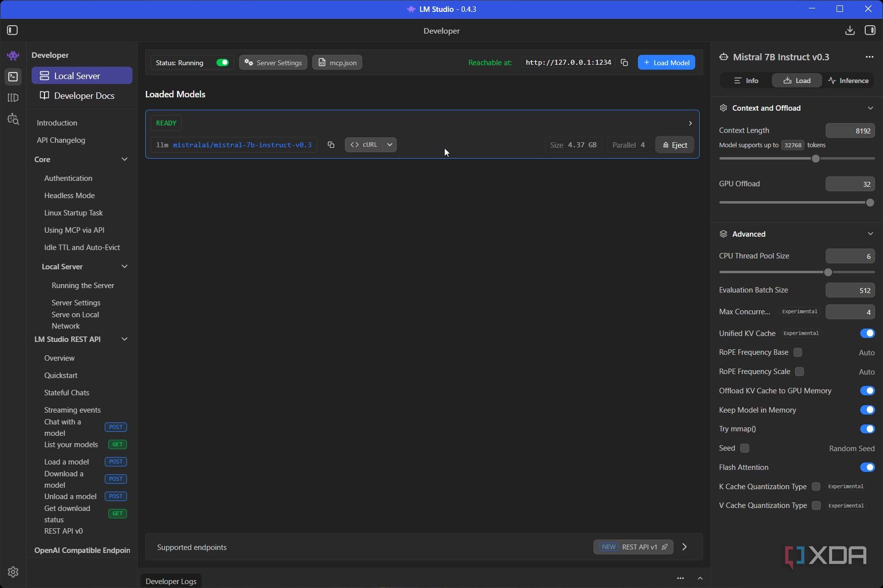Toggle Offload KV Cache to GPU Memory
883x588 pixels.
(867, 391)
